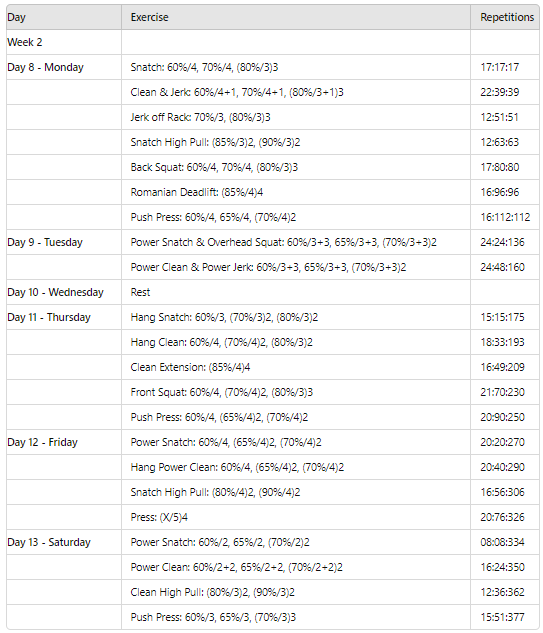Image resolution: width=543 pixels, height=633 pixels.
Task: Click the Rest exercise cell
Action: [296, 292]
